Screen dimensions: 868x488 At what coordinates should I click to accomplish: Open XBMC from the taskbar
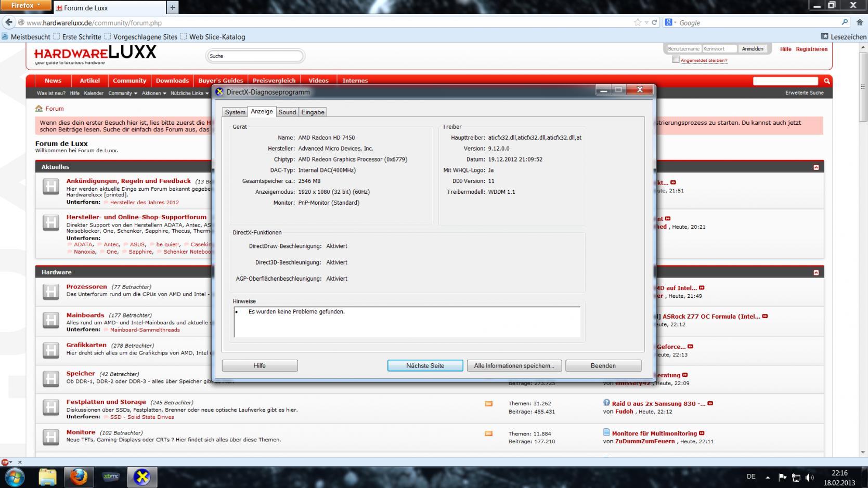(x=111, y=477)
